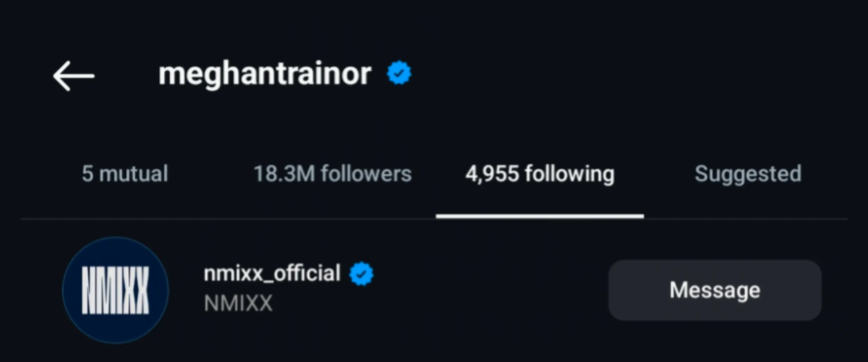Switch to the 5 mutual tab
This screenshot has width=868, height=362.
(x=124, y=174)
